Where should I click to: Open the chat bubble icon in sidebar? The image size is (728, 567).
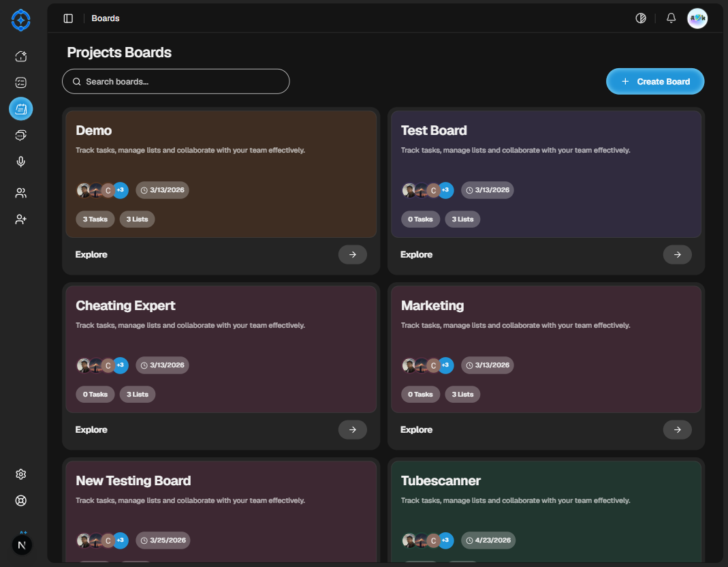(x=21, y=135)
